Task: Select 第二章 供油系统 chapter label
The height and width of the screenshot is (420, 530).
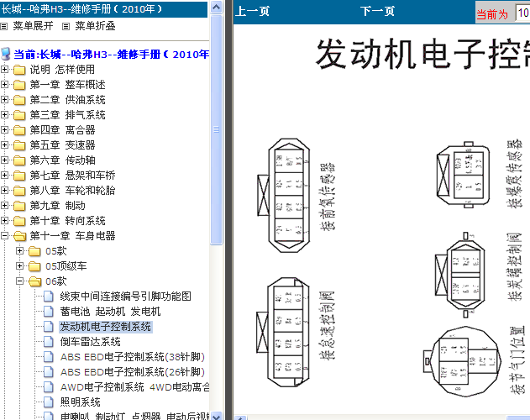Action: pos(67,100)
